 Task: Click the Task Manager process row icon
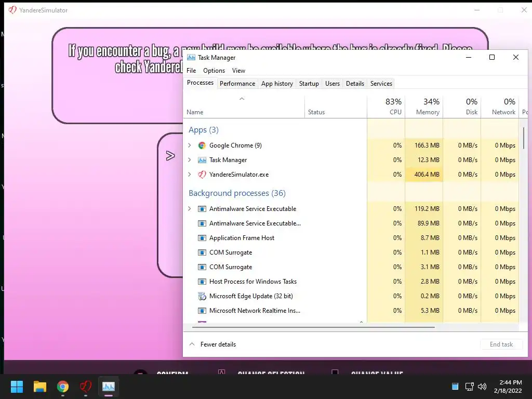pos(202,160)
